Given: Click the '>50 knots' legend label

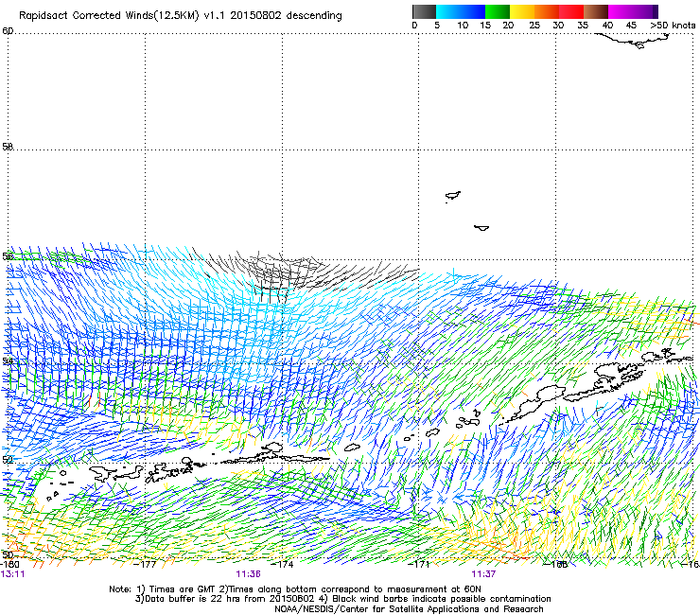Looking at the screenshot, I should point(673,26).
